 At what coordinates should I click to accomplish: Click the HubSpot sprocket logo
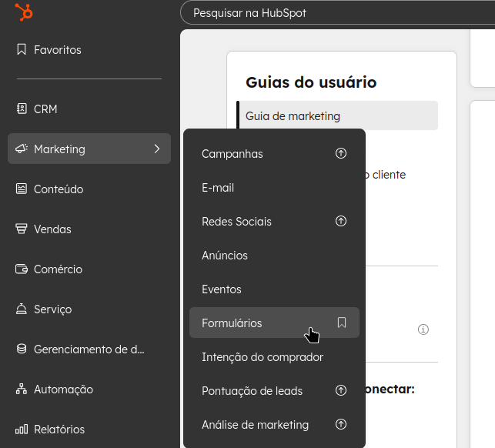pos(24,13)
